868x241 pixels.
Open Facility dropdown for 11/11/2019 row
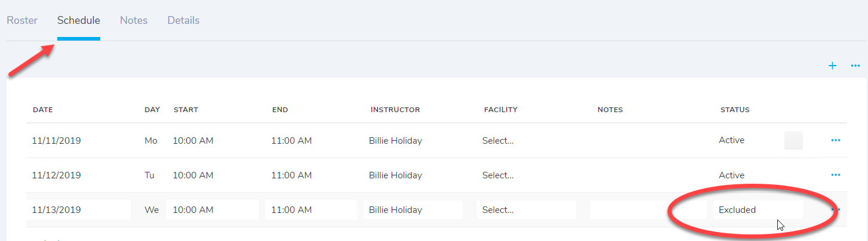tap(498, 141)
